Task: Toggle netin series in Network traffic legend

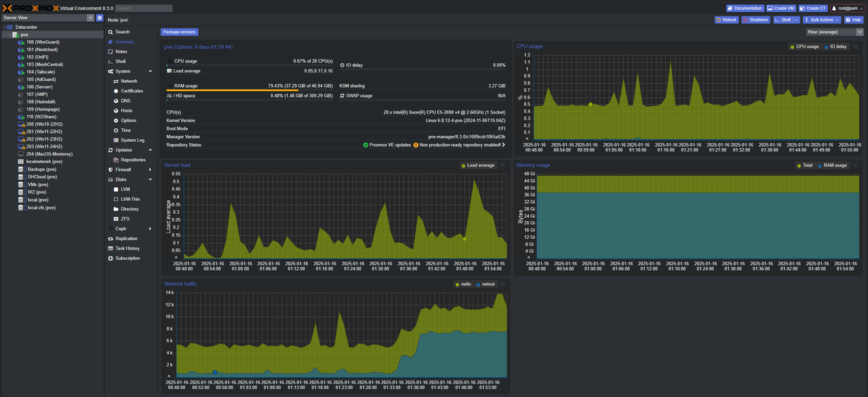Action: tap(462, 284)
